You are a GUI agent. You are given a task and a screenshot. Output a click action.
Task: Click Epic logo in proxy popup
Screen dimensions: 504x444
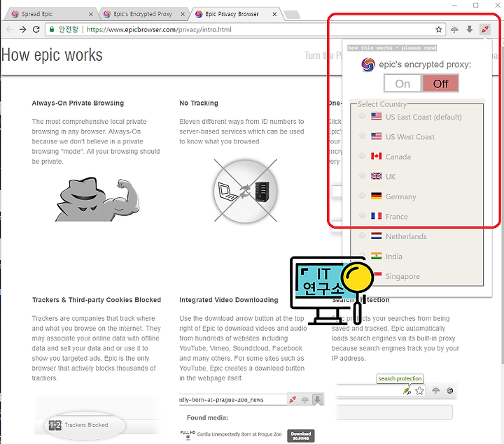368,64
